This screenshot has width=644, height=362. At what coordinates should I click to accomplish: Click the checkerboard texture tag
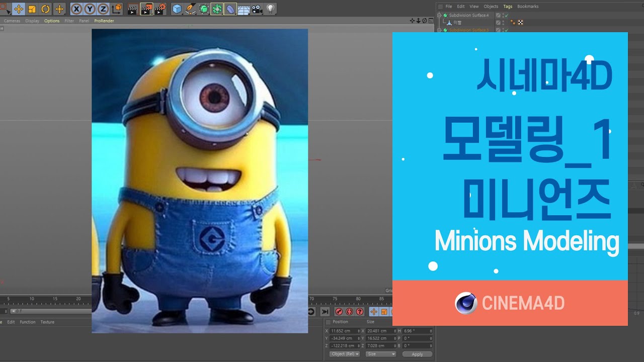(x=520, y=22)
